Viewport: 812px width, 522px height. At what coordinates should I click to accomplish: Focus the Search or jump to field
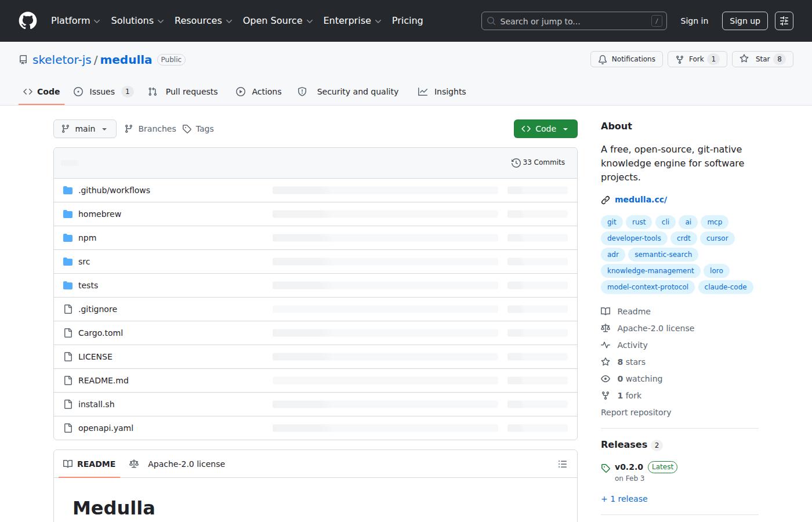574,21
